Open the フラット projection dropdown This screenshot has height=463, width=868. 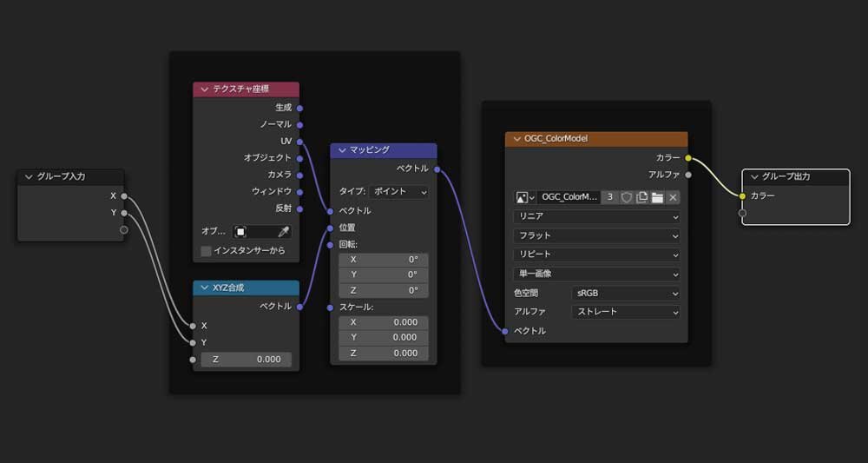click(x=597, y=236)
